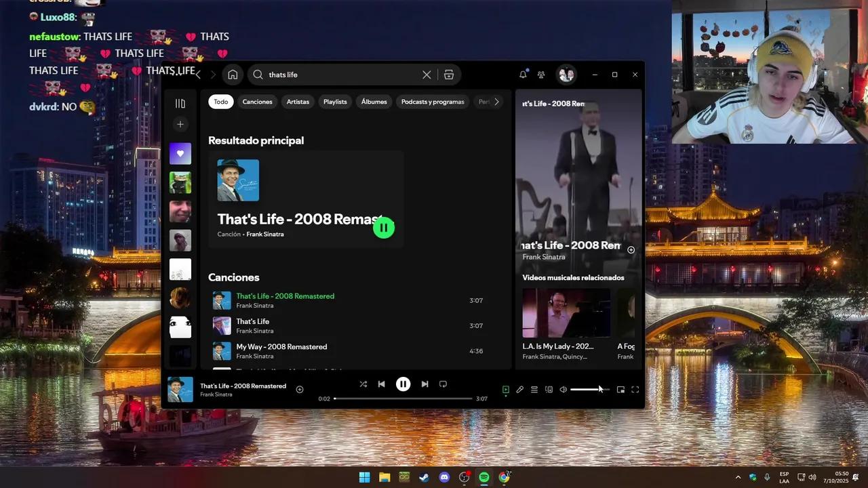Show hidden icons in system tray
Viewport: 868px width, 488px height.
pyautogui.click(x=738, y=477)
